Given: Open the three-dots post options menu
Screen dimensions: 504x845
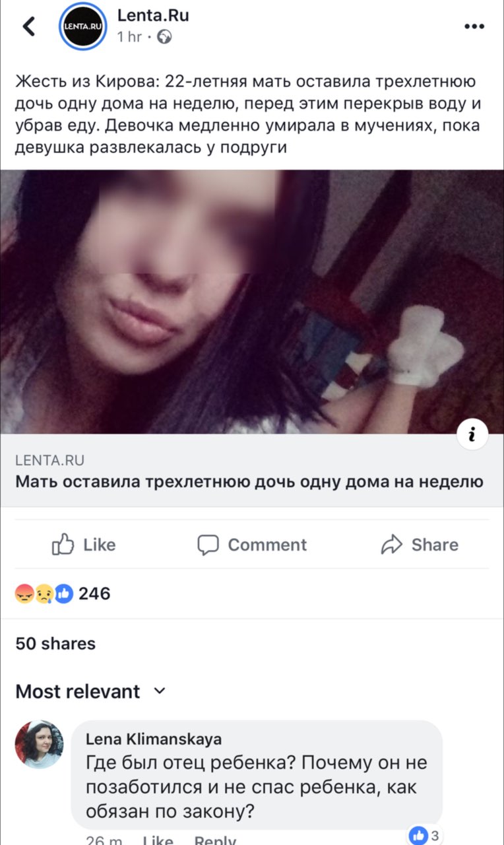Looking at the screenshot, I should pos(474,27).
